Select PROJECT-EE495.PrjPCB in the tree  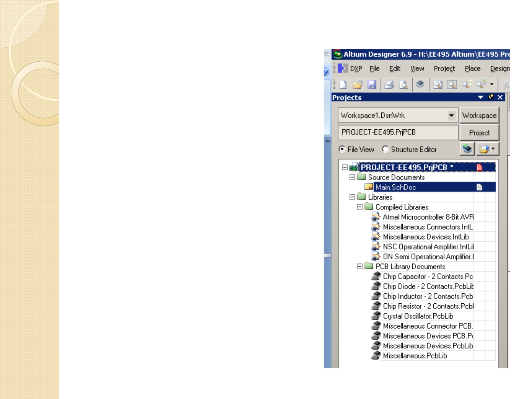(x=407, y=167)
